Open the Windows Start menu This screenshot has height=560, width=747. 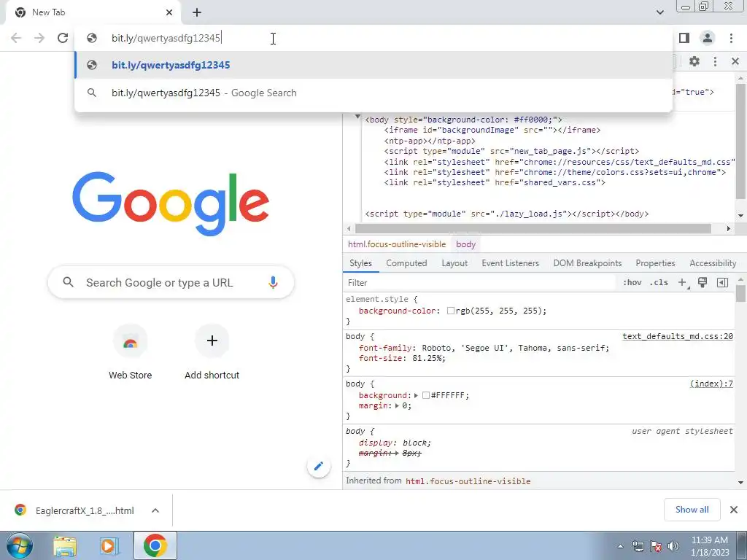pyautogui.click(x=19, y=545)
